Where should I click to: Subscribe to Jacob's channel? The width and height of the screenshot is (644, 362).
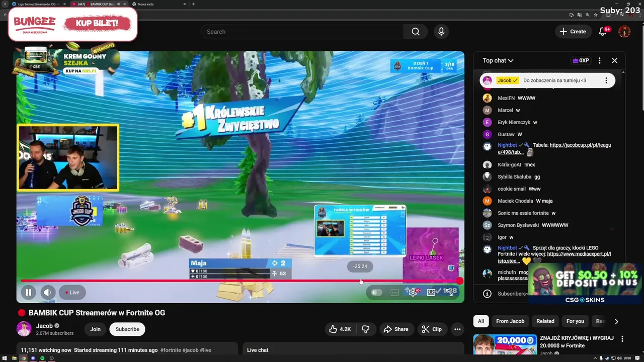pyautogui.click(x=127, y=329)
